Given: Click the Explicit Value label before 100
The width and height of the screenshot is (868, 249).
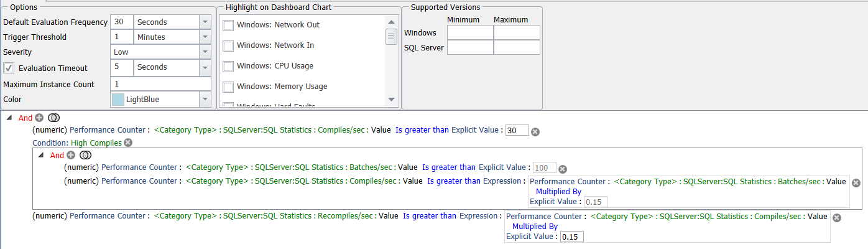Looking at the screenshot, I should point(504,167).
